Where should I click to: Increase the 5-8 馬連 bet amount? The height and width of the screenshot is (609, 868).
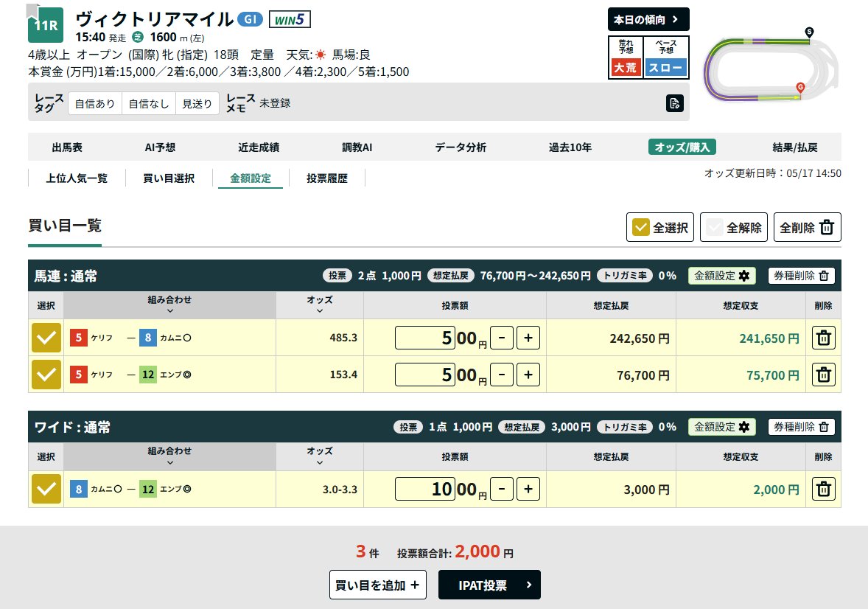pos(528,338)
